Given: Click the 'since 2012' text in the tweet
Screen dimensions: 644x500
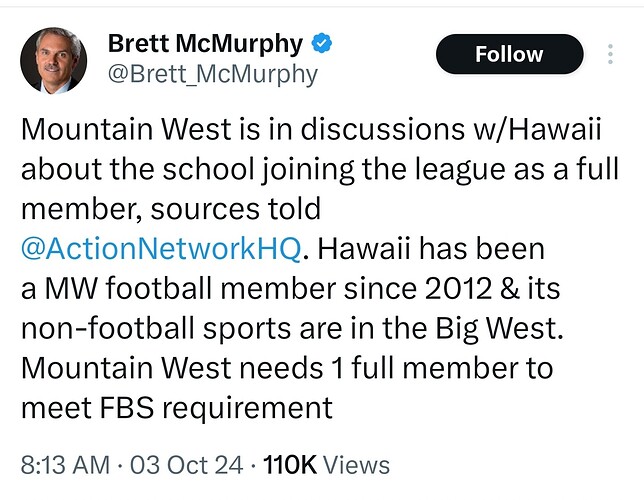Looking at the screenshot, I should point(417,288).
